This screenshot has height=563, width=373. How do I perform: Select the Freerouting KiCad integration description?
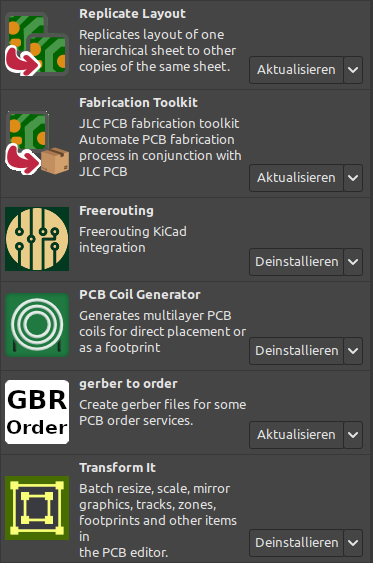pos(133,239)
